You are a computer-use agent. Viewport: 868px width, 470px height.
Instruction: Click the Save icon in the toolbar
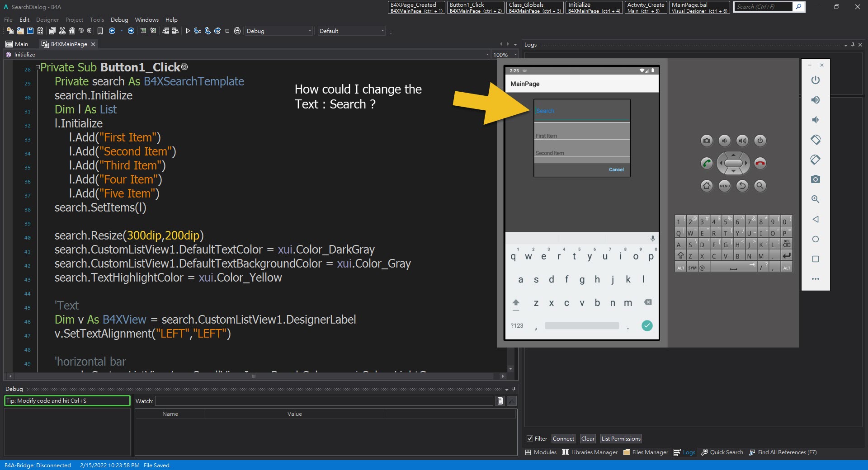[x=30, y=31]
